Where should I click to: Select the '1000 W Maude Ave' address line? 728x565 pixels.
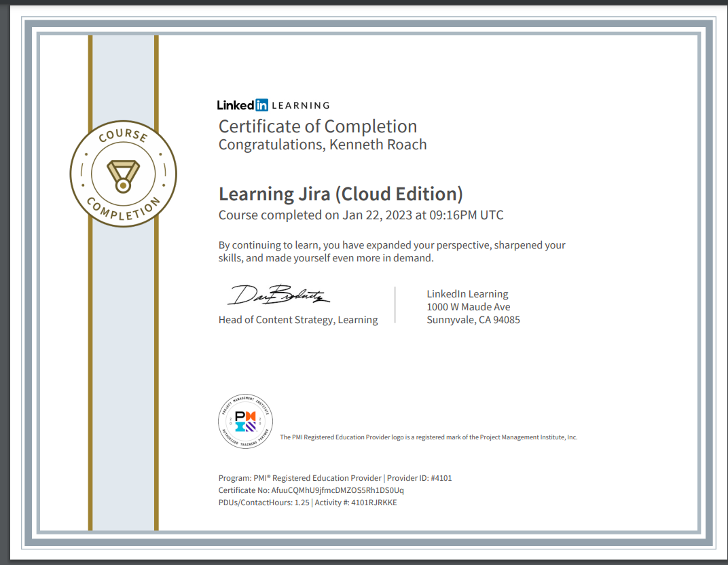pos(469,307)
